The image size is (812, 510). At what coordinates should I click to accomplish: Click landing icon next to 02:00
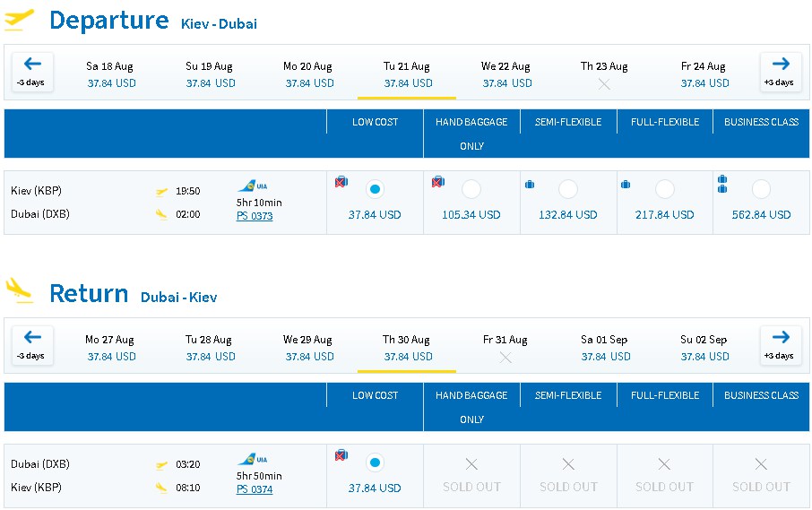[x=162, y=214]
